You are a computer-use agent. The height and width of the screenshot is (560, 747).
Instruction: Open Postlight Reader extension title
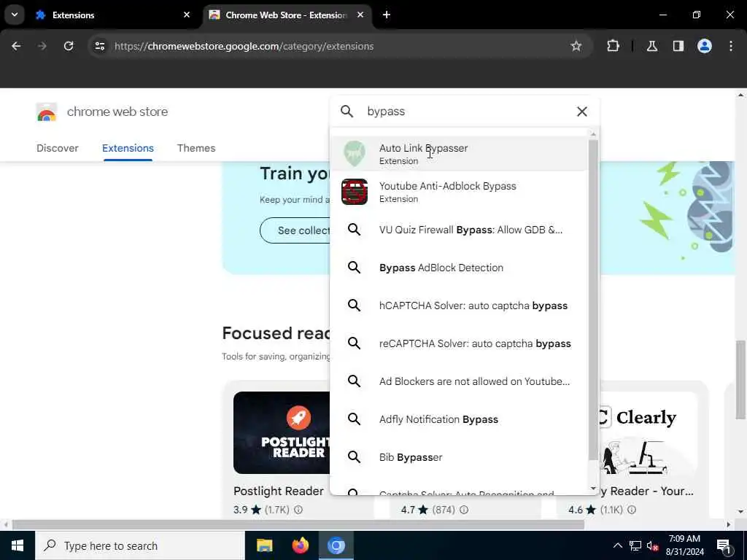(279, 491)
